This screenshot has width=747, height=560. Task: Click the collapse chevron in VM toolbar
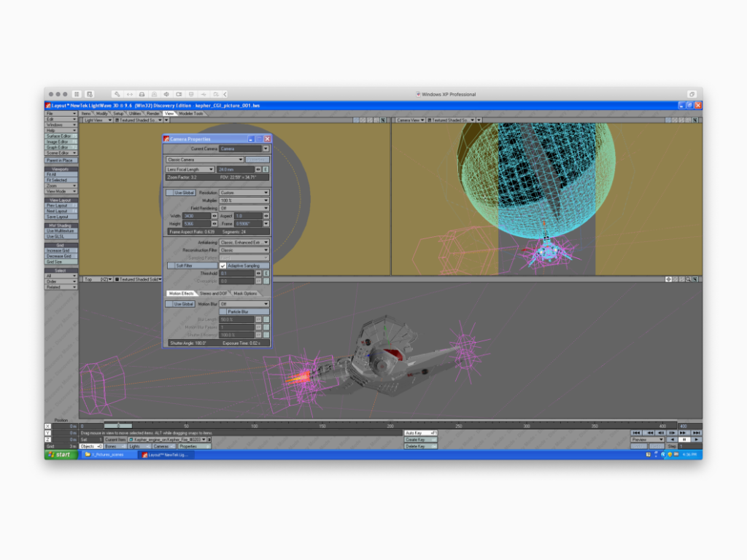pyautogui.click(x=225, y=94)
